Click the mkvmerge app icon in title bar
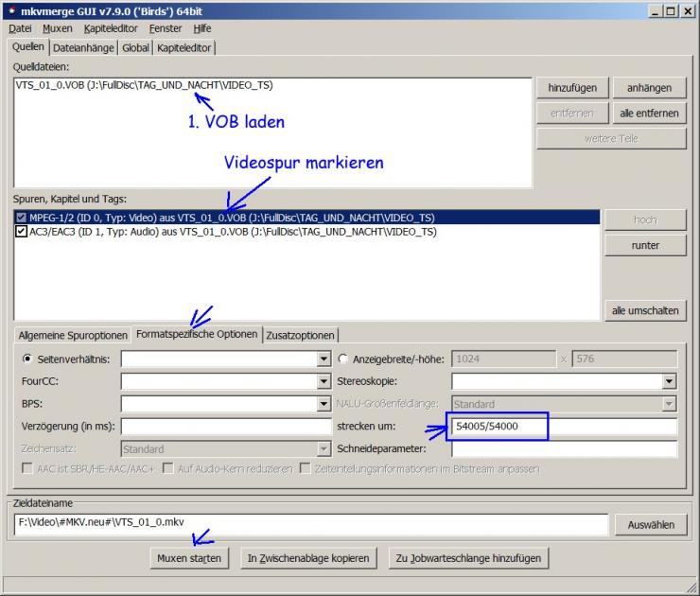700x596 pixels. tap(10, 10)
